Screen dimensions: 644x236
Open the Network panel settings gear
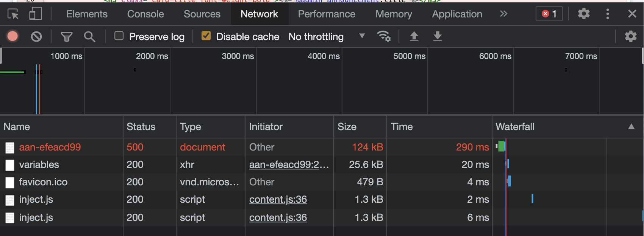click(630, 36)
